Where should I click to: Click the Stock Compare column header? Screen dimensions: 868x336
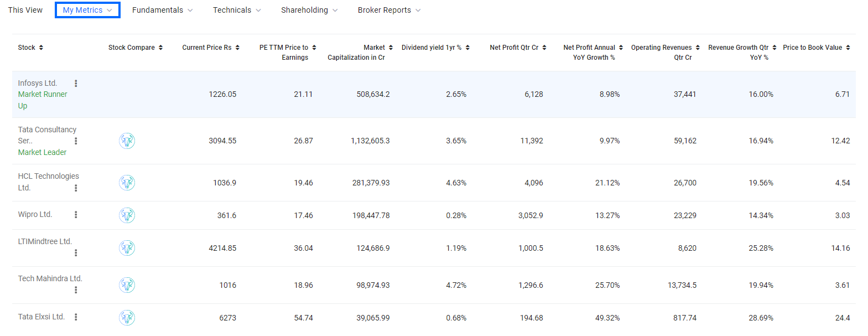132,48
